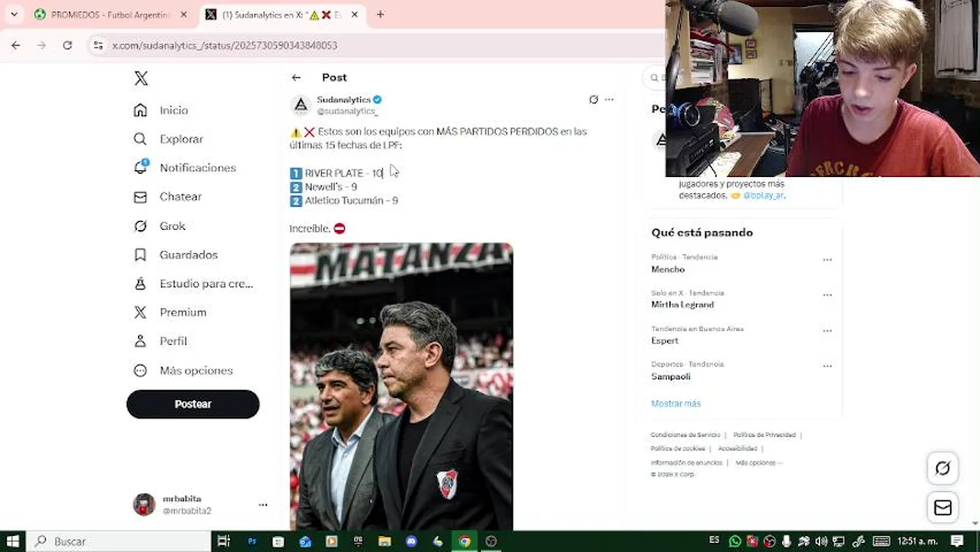Open Sampaoli trend

click(671, 376)
